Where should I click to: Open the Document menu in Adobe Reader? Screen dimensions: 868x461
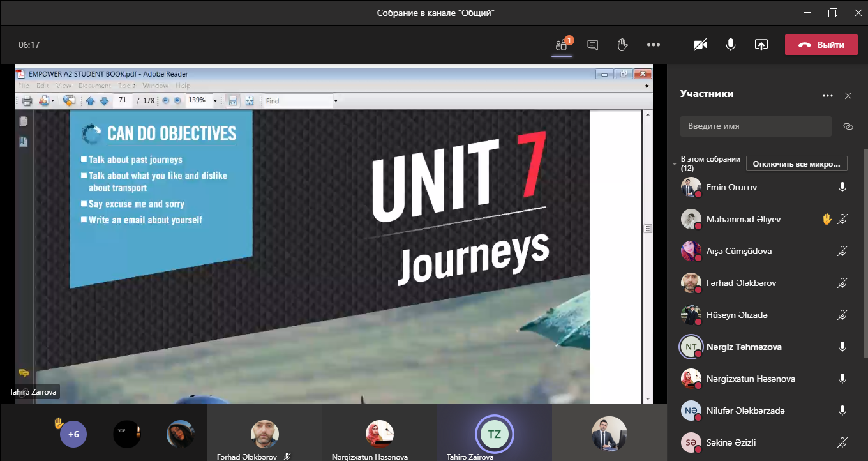95,86
